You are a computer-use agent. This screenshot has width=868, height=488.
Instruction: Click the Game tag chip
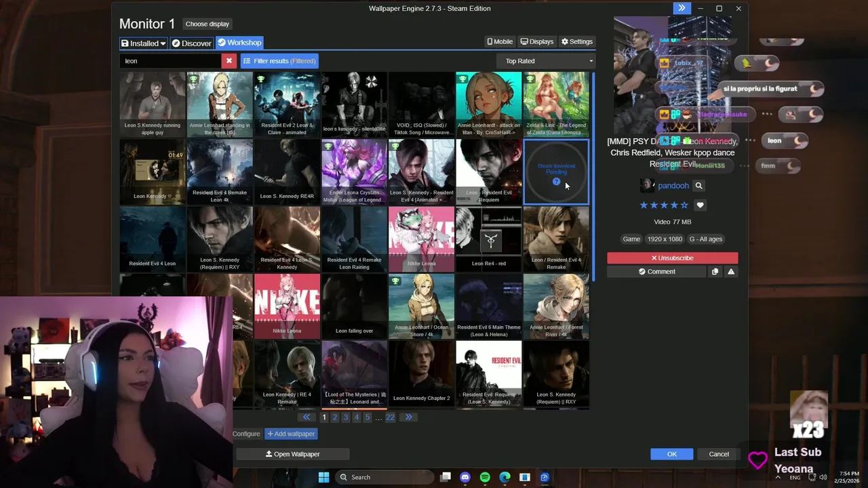coord(631,239)
